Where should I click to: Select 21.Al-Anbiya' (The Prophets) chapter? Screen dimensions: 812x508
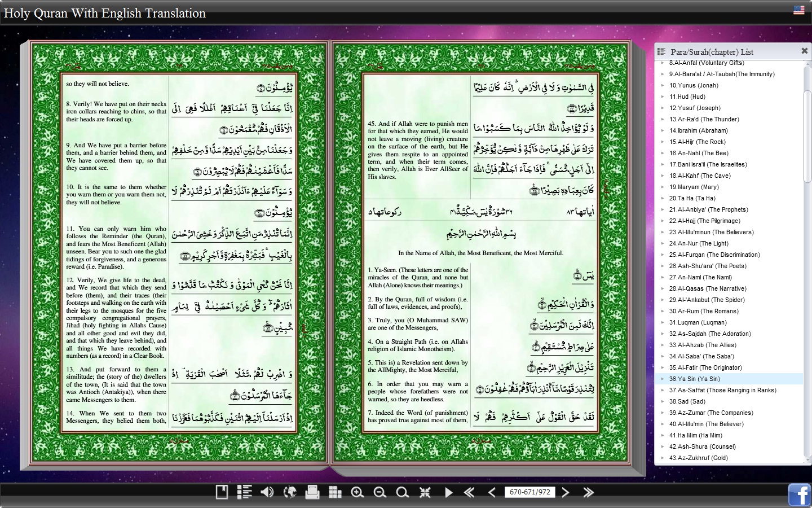708,209
